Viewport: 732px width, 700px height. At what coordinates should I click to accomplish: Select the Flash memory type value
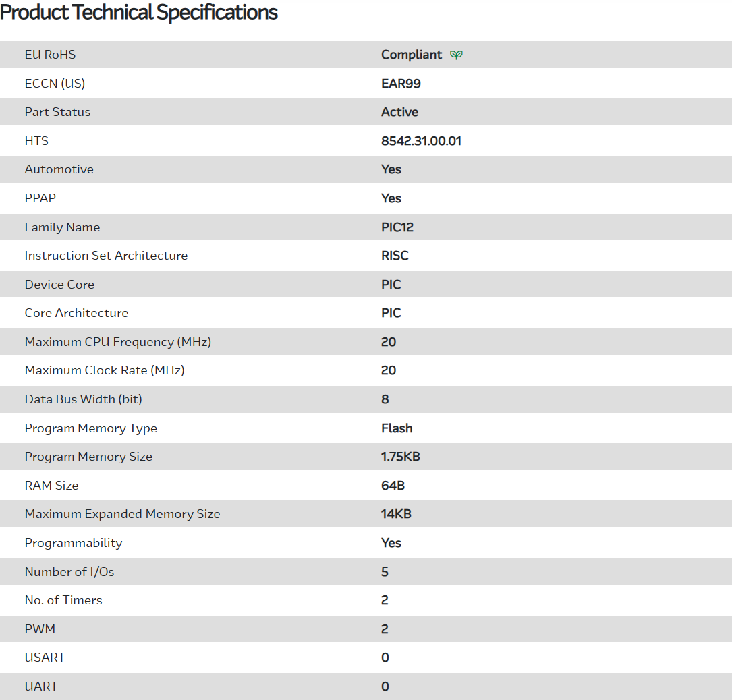397,428
